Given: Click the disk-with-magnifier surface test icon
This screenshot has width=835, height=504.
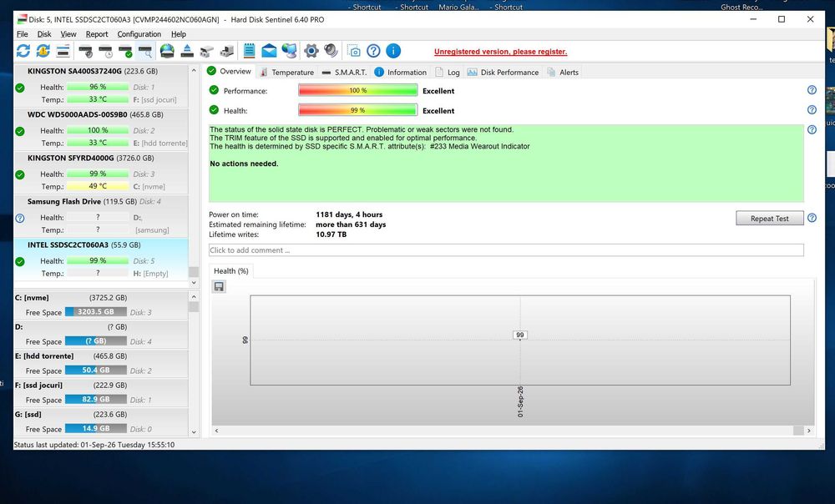Looking at the screenshot, I should (144, 52).
